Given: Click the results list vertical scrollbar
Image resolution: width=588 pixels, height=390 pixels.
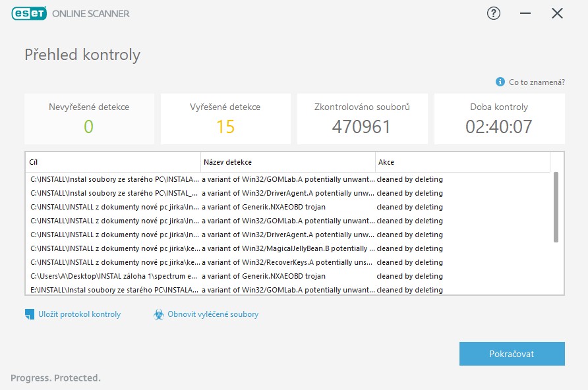Looking at the screenshot, I should (556, 207).
